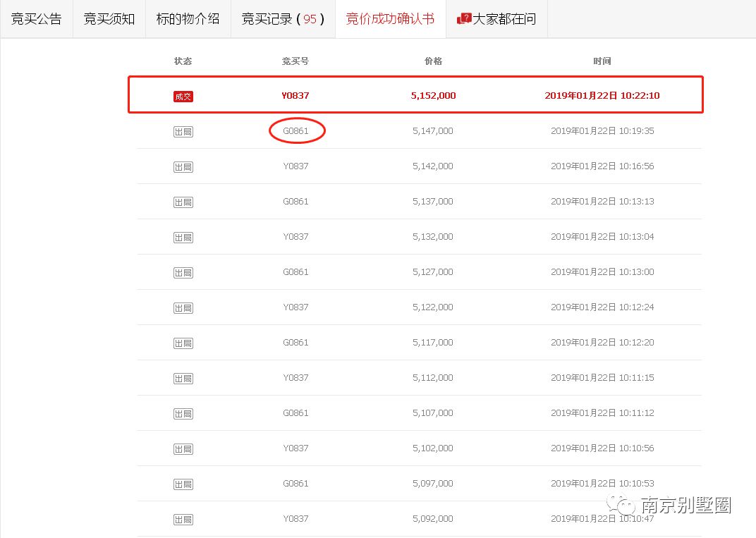This screenshot has height=538, width=756.
Task: Open the 竞买须知 tab
Action: (x=109, y=19)
